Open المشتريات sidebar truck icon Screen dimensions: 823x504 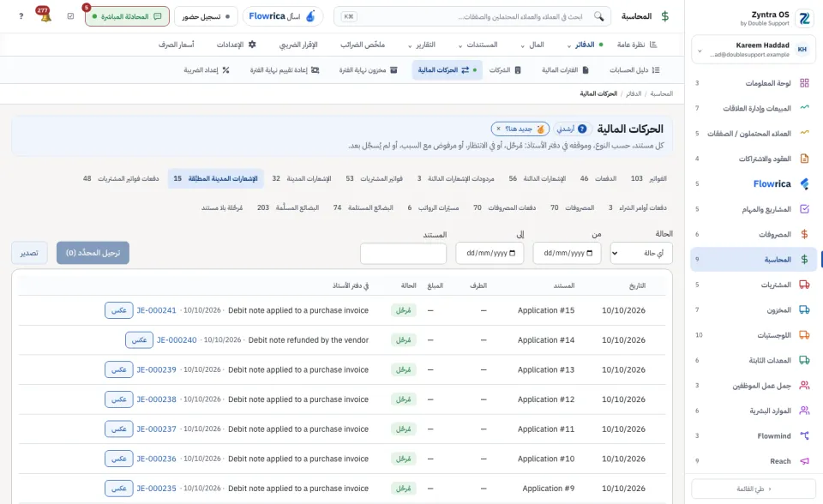coord(804,285)
